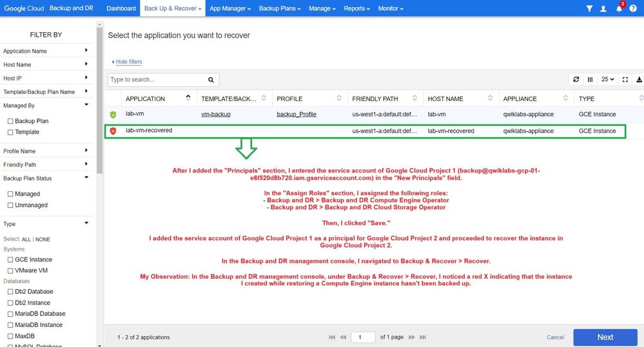
Task: Download the table export icon
Action: pos(639,79)
